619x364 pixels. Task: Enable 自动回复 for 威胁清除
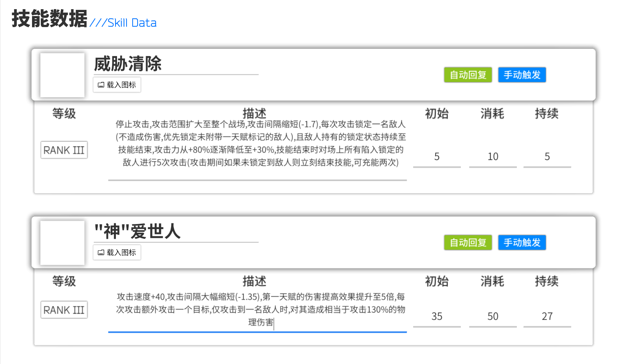(x=468, y=75)
